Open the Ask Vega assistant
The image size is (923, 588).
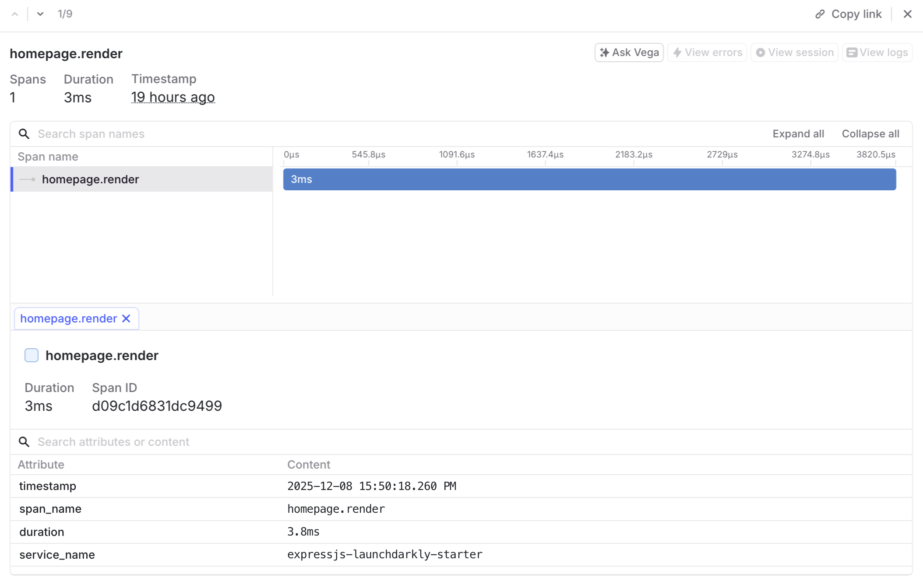pyautogui.click(x=628, y=52)
